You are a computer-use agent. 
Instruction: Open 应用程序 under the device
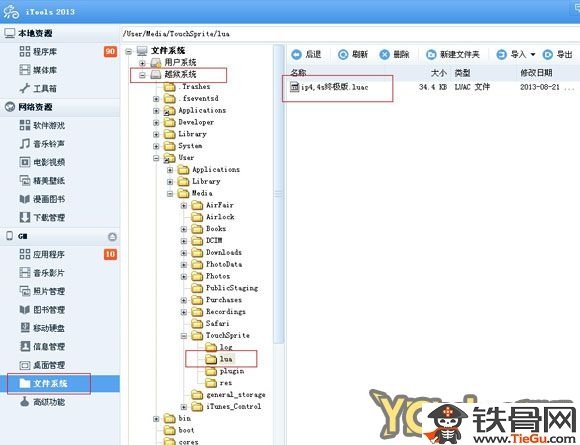(49, 254)
